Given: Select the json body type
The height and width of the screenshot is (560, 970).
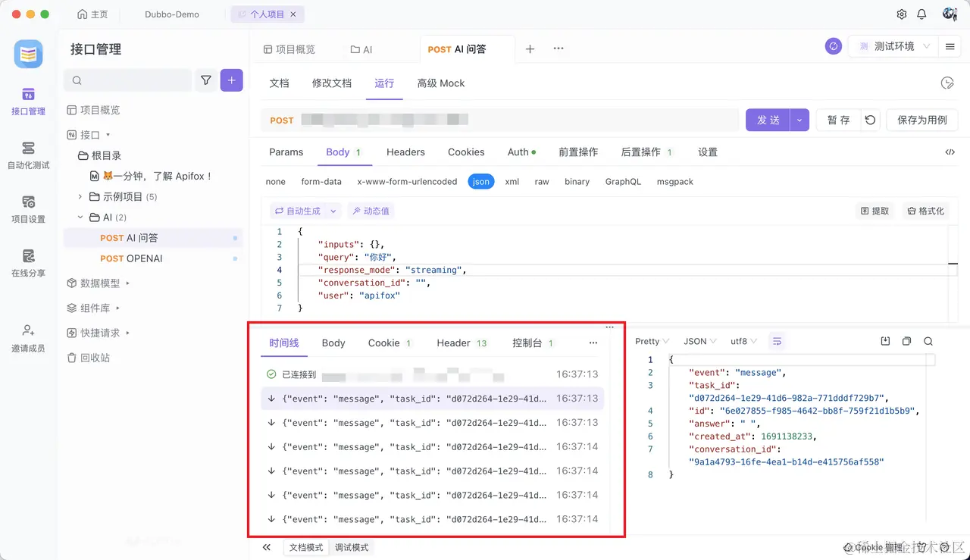Looking at the screenshot, I should click(x=480, y=182).
